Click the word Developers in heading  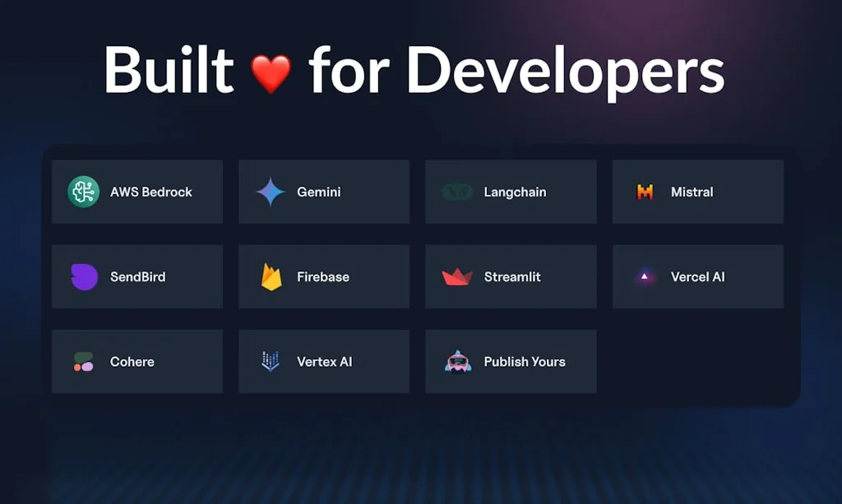click(x=566, y=72)
